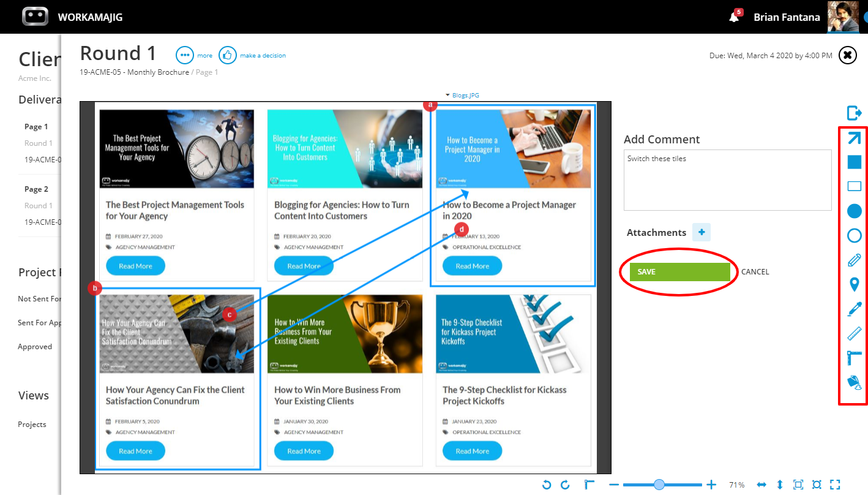Select the filled rectangle tool
The width and height of the screenshot is (868, 495).
(x=854, y=162)
